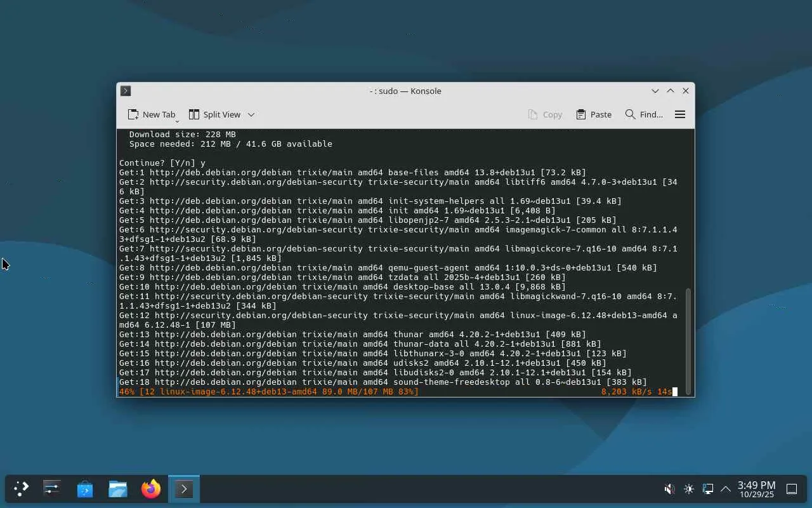Maximize the Konsole window
Viewport: 812px width, 508px height.
pyautogui.click(x=671, y=91)
